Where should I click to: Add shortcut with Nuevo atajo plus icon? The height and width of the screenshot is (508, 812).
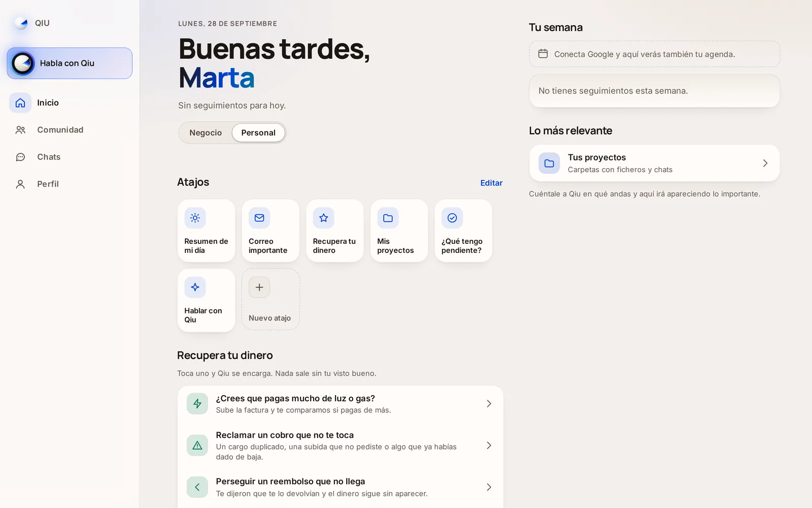point(259,287)
